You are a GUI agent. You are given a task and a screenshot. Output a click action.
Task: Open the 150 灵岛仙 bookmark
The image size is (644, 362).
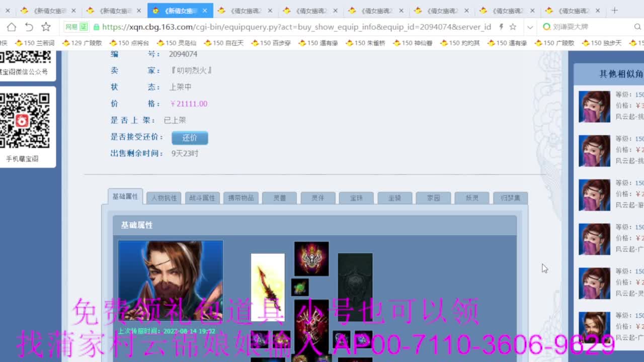pyautogui.click(x=177, y=43)
